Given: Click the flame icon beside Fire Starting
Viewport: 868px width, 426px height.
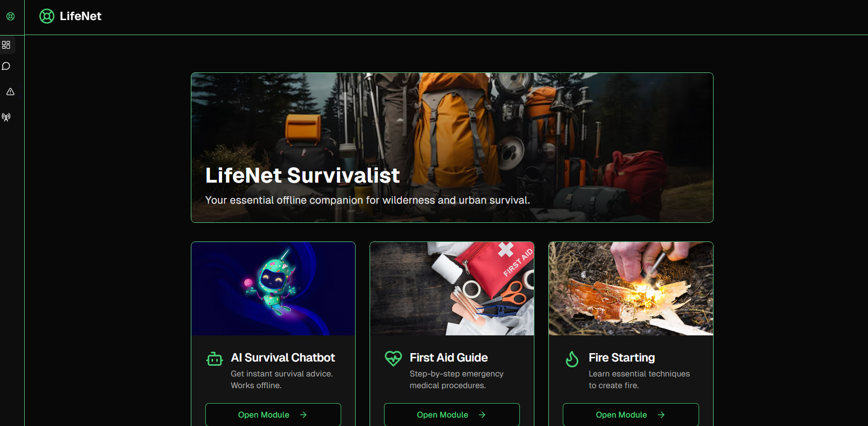Looking at the screenshot, I should pyautogui.click(x=572, y=359).
